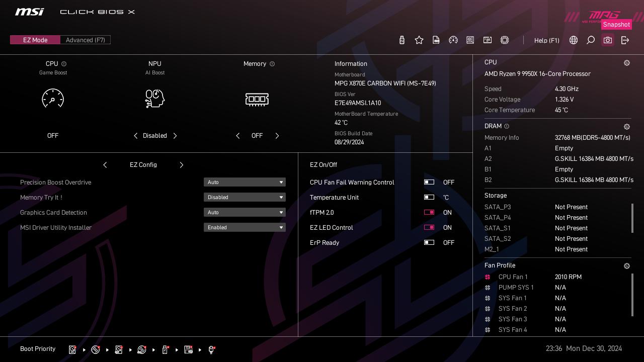Click the Memory module icon

[x=257, y=99]
